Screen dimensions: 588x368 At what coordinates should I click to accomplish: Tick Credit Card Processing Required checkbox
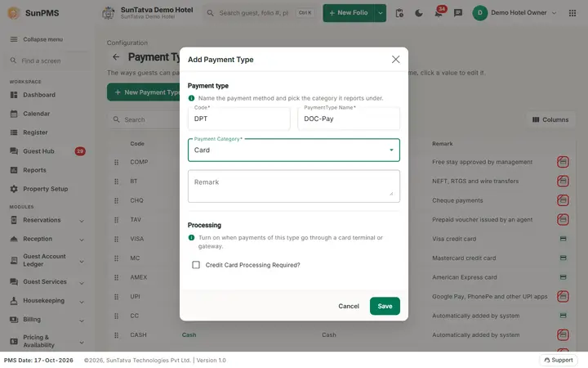click(196, 265)
